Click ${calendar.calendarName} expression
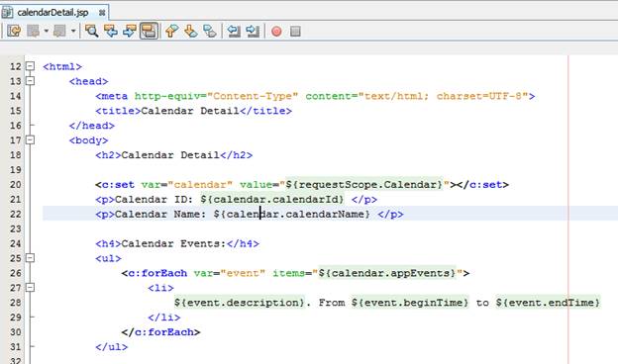 (x=292, y=214)
